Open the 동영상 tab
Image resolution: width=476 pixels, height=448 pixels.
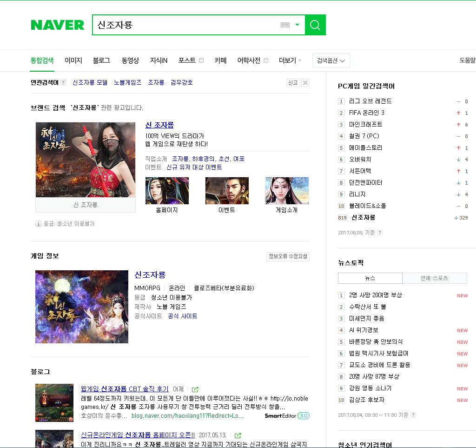[130, 60]
